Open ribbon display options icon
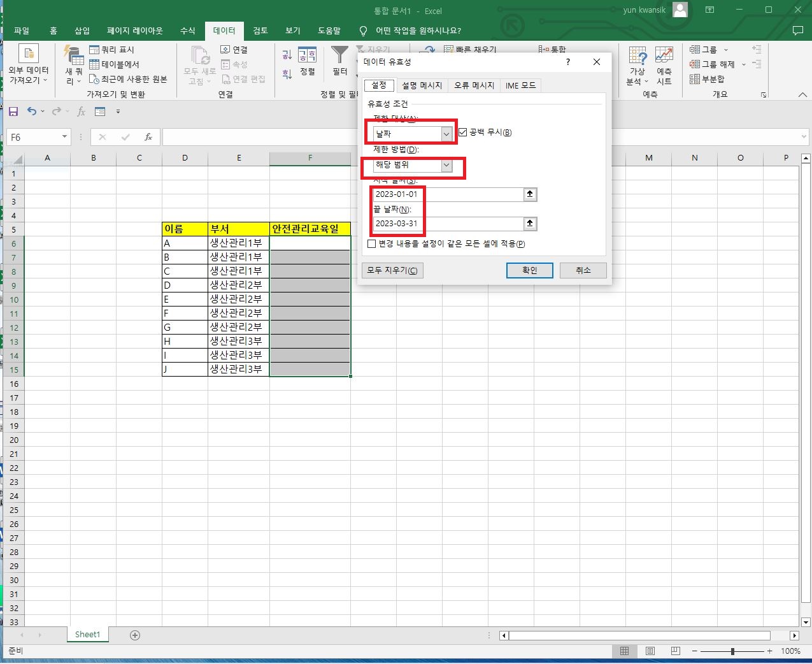 pos(709,10)
